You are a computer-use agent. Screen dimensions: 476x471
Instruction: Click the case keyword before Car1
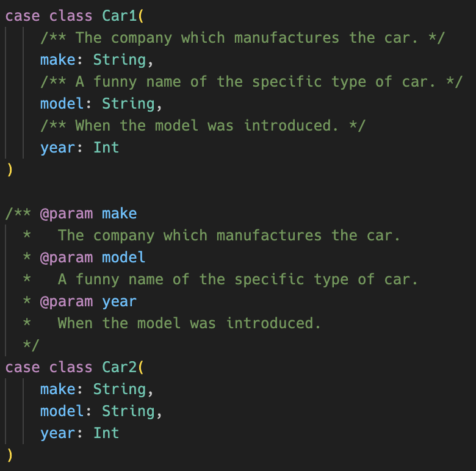pyautogui.click(x=23, y=16)
